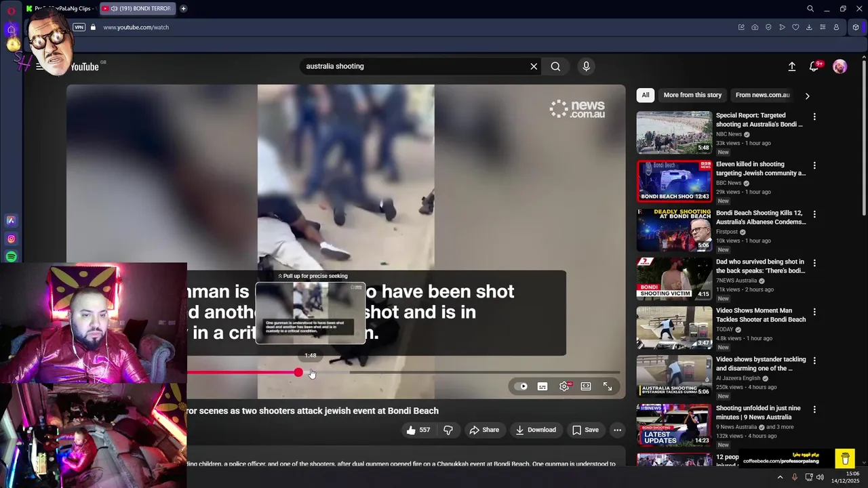Select the BONDI TERROR YouTube tab
This screenshot has width=868, height=488.
[x=138, y=9]
